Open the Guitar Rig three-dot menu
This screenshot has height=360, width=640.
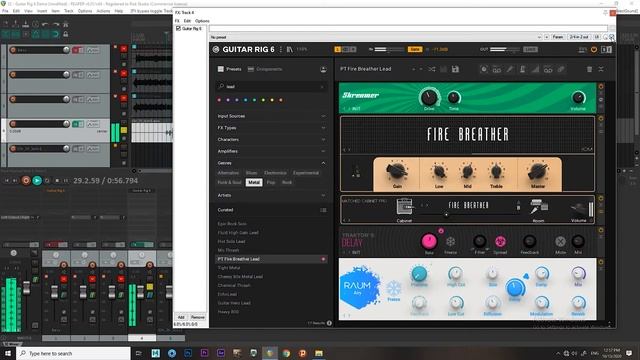(281, 49)
